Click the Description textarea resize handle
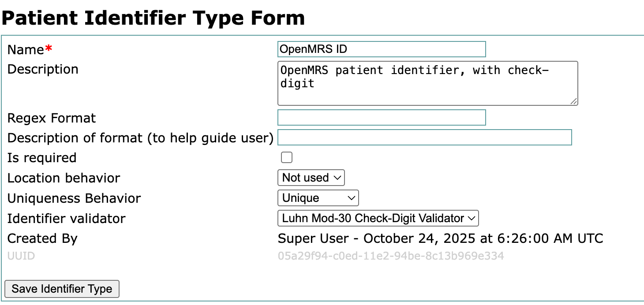Viewport: 644px width, 305px height. click(x=573, y=101)
